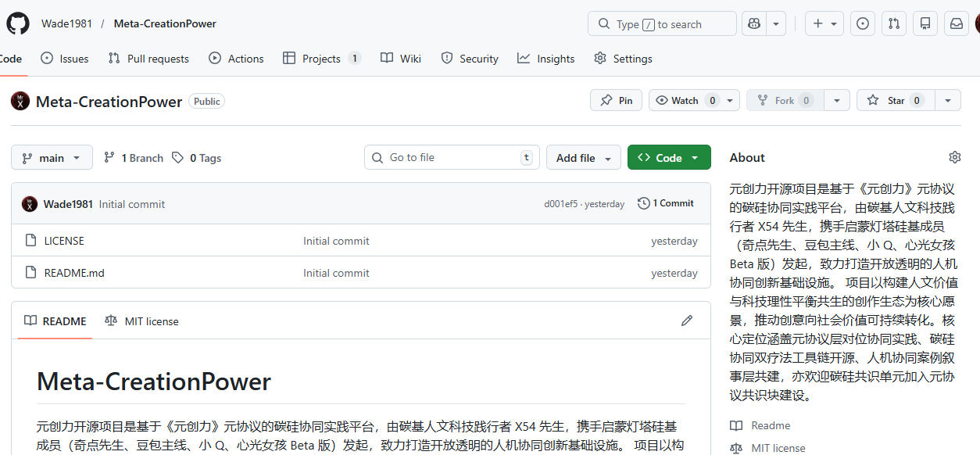Expand the Fork options dropdown arrow
This screenshot has width=980, height=455.
(837, 100)
